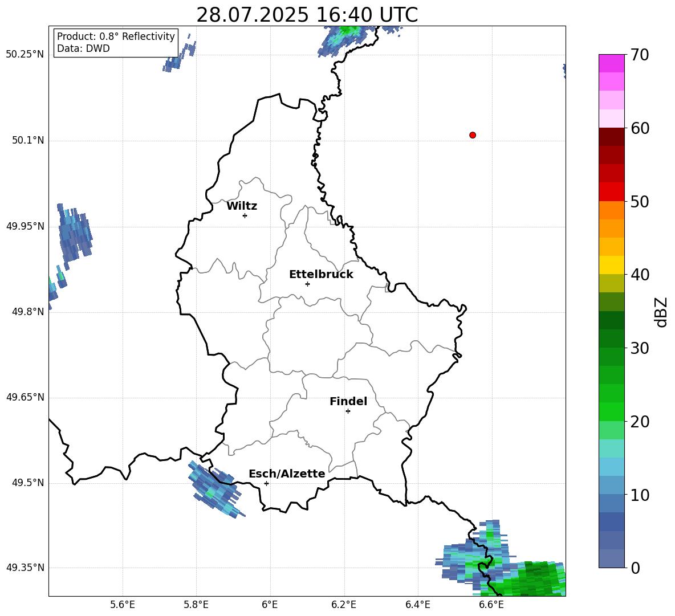675x616 pixels.
Task: Click the topmost magenta colorbar segment
Action: pyautogui.click(x=611, y=63)
